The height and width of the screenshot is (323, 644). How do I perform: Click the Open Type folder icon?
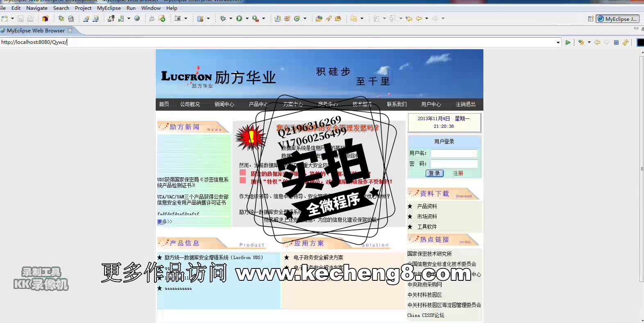coord(319,18)
